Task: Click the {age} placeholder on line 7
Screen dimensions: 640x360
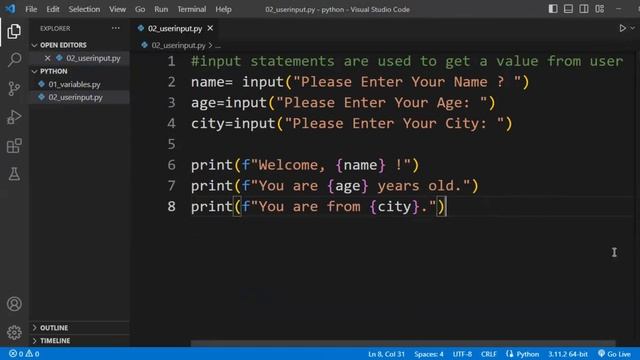Action: pyautogui.click(x=347, y=186)
